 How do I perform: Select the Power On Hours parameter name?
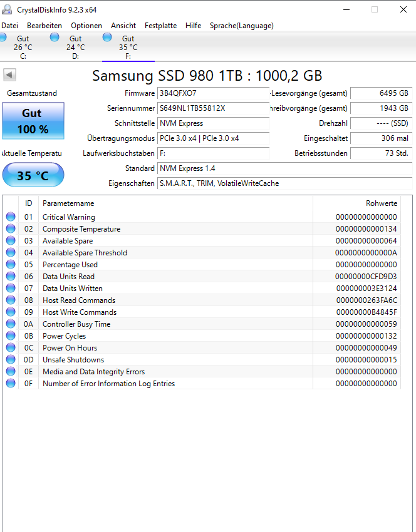[70, 348]
